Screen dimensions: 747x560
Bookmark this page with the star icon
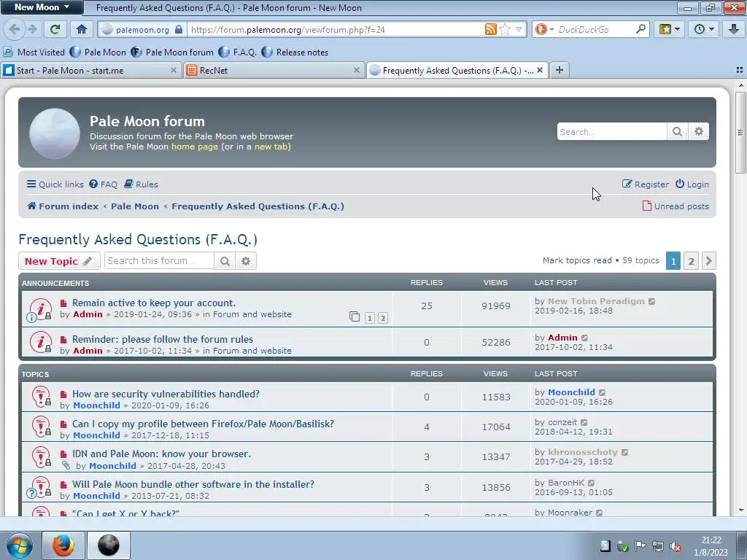tap(505, 29)
